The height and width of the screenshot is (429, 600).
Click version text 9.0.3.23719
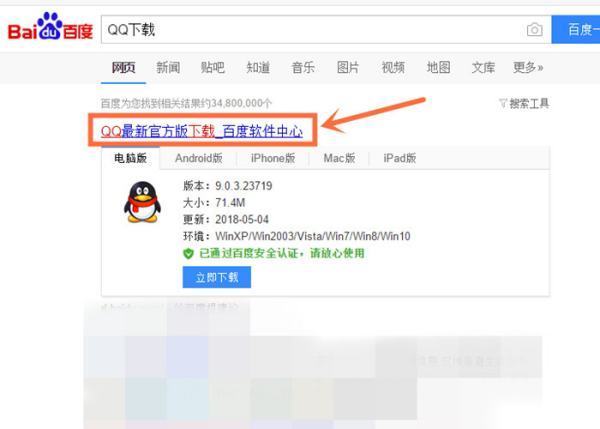[x=244, y=186]
